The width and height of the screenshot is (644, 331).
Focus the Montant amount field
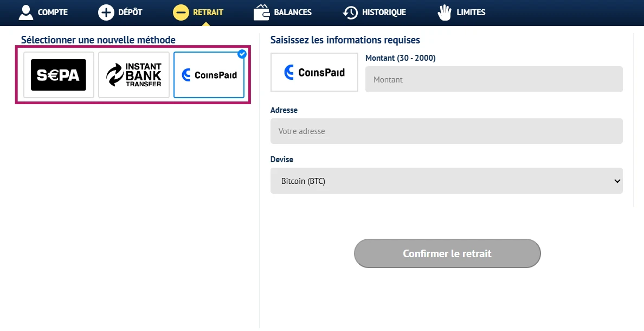tap(494, 79)
